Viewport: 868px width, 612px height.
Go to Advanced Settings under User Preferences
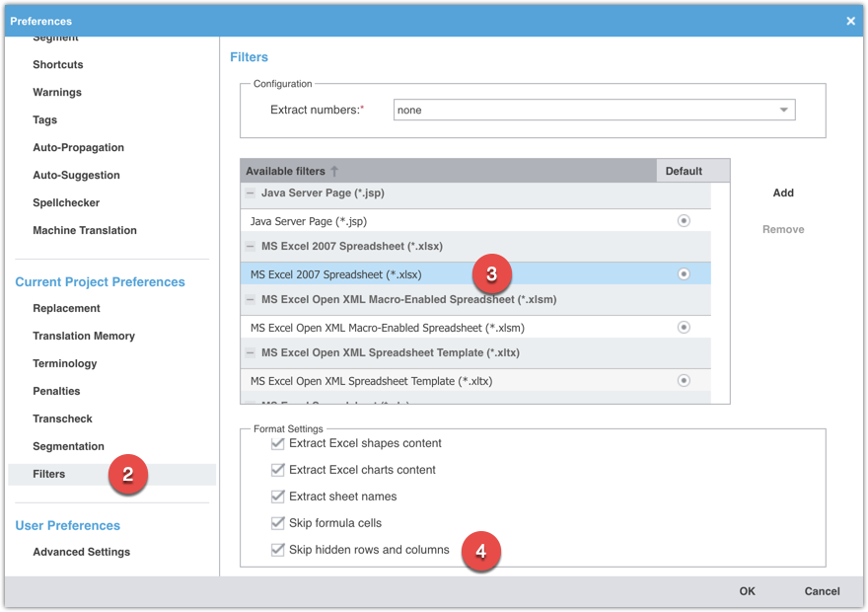click(x=79, y=552)
